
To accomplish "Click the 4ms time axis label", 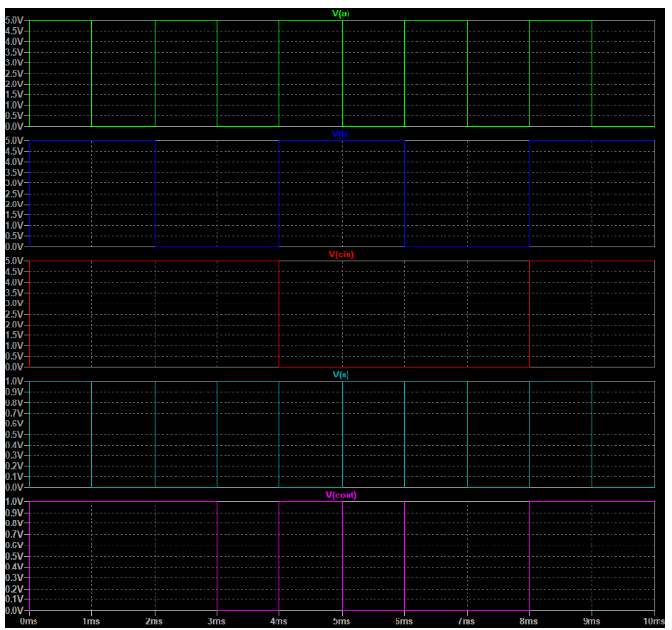I will tap(278, 621).
